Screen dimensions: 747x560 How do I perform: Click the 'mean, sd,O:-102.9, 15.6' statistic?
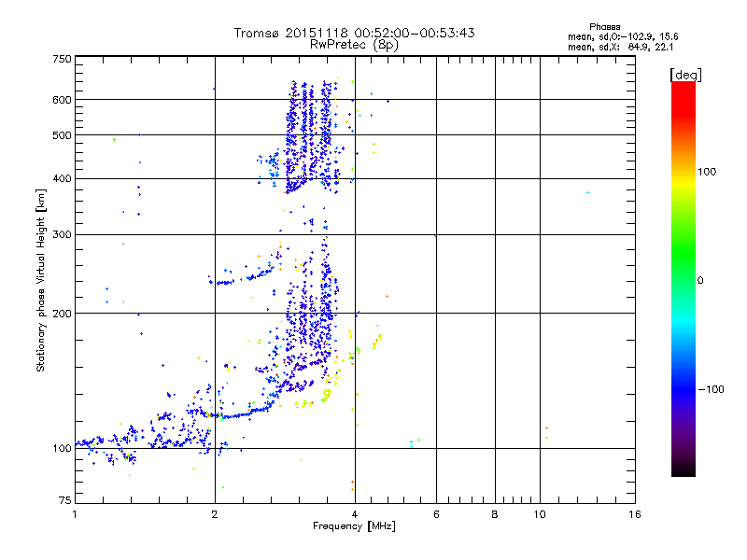(623, 36)
